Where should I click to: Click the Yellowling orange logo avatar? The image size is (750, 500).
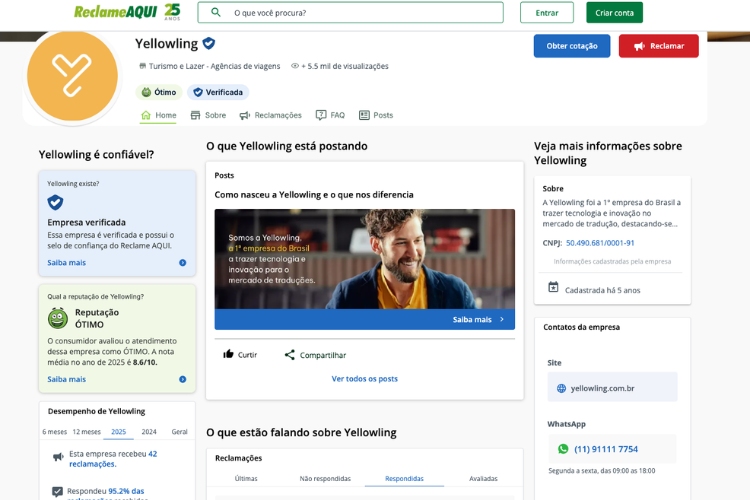click(72, 76)
